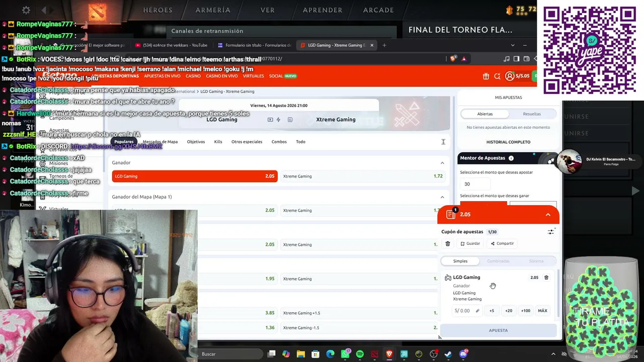Viewport: 644px width, 362px height.
Task: Open Dota 2 icon in the taskbar
Action: pos(374,354)
